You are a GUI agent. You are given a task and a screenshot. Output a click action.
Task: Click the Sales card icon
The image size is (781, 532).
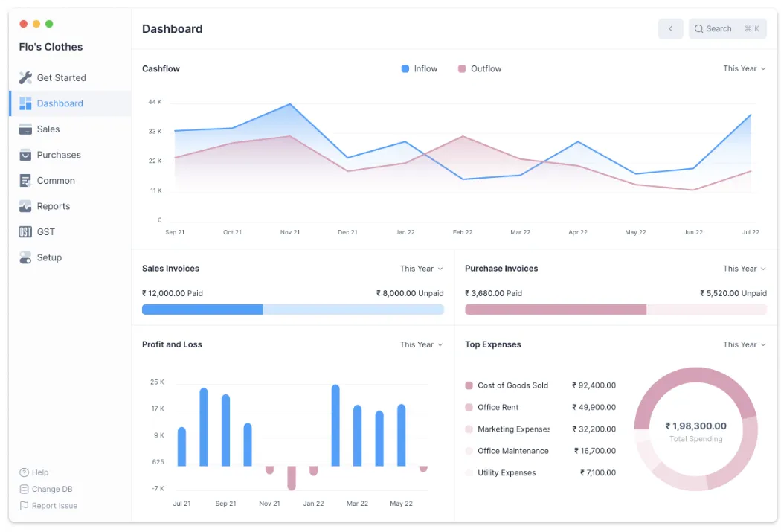25,129
